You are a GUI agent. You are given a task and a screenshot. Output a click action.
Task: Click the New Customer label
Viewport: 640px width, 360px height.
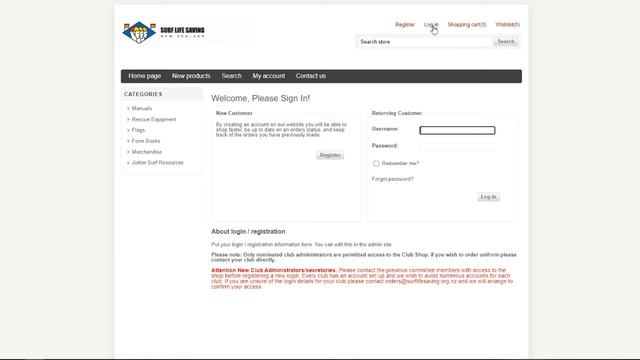pyautogui.click(x=234, y=113)
